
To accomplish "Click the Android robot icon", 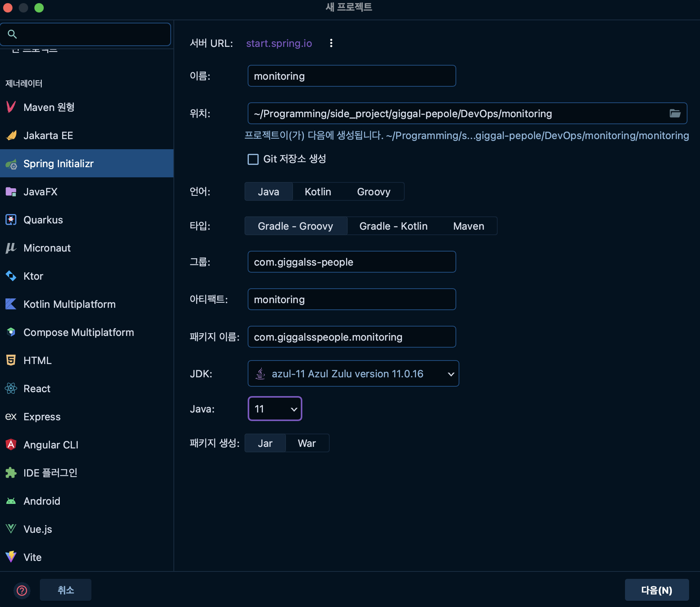I will 11,501.
